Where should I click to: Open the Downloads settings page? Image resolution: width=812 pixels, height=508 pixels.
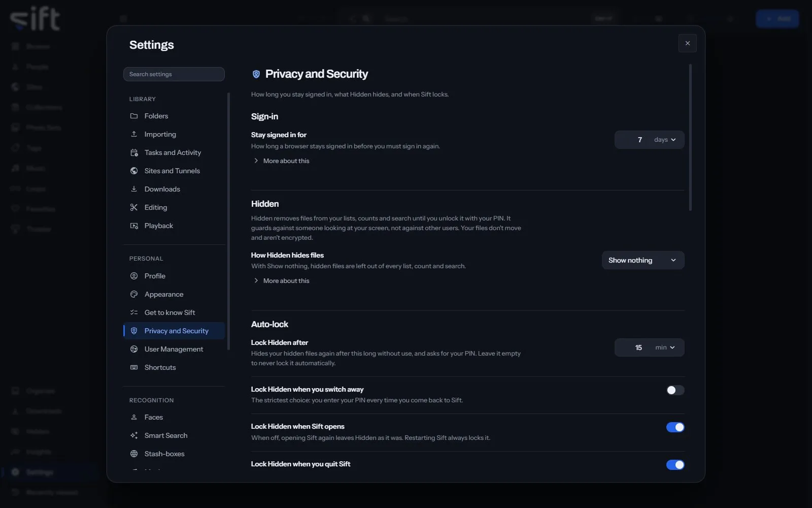tap(174, 189)
